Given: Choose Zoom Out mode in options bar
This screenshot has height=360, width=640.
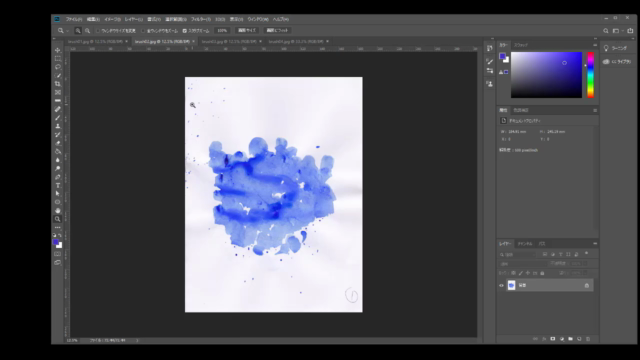Looking at the screenshot, I should click(x=87, y=31).
